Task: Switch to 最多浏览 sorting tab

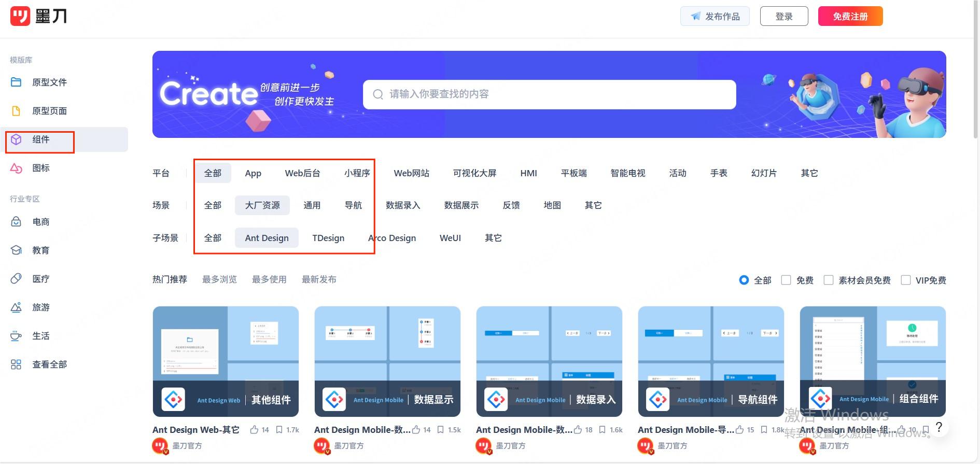Action: (219, 279)
